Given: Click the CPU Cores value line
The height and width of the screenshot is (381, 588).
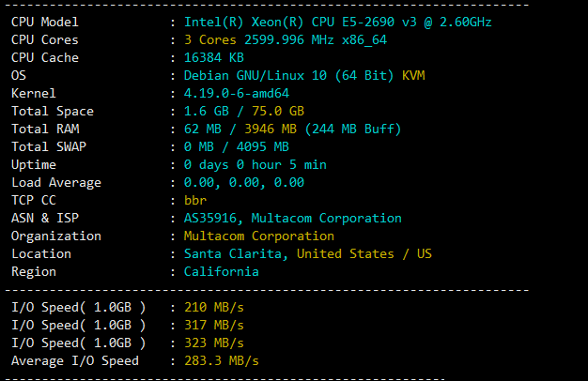Looking at the screenshot, I should (x=285, y=39).
